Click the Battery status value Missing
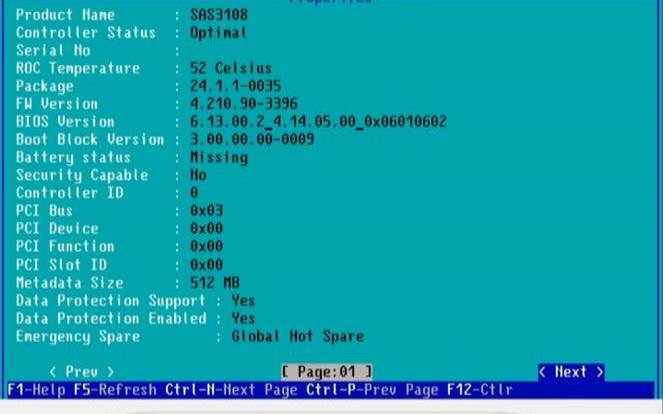 click(219, 157)
